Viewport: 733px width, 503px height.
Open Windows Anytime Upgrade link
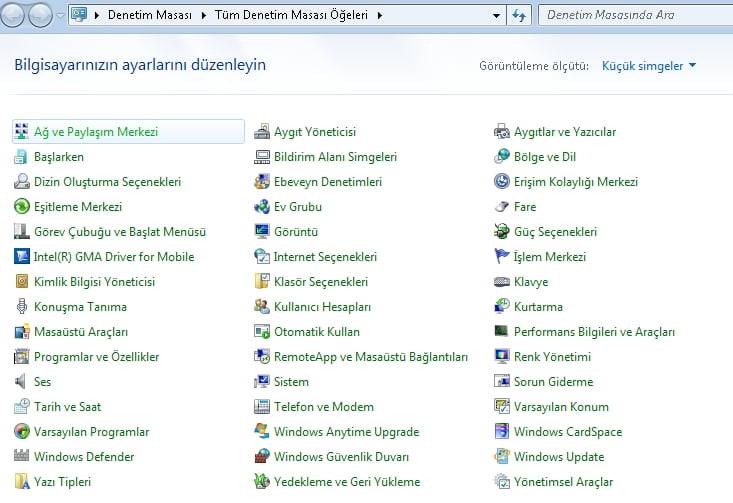coord(346,431)
